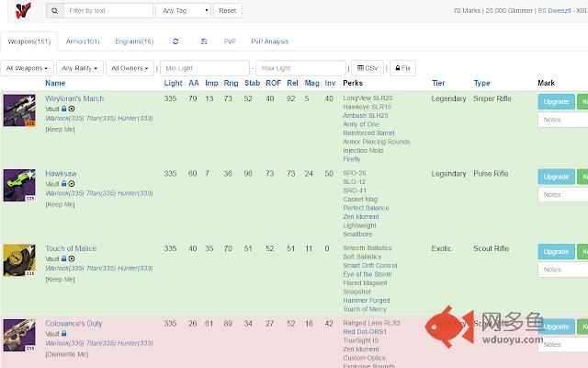Toggle lock icon for Touch of Malice
588x368 pixels.
pos(63,259)
